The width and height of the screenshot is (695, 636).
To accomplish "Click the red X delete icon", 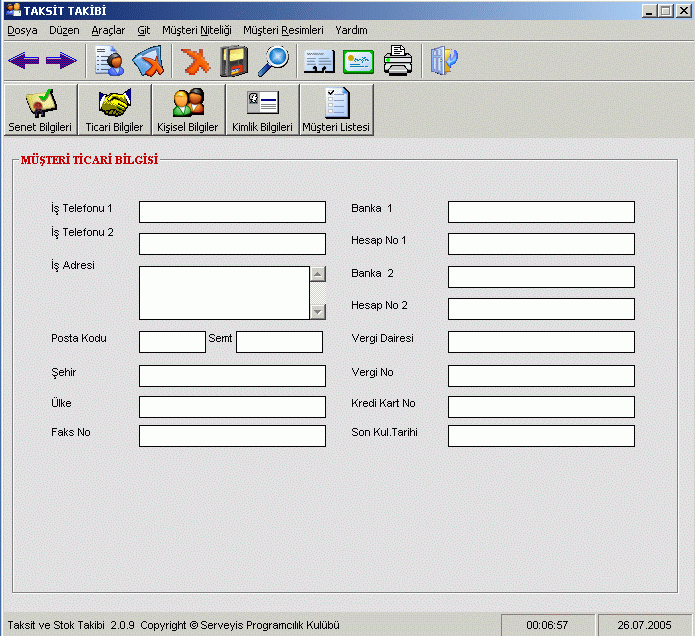I will tap(195, 62).
